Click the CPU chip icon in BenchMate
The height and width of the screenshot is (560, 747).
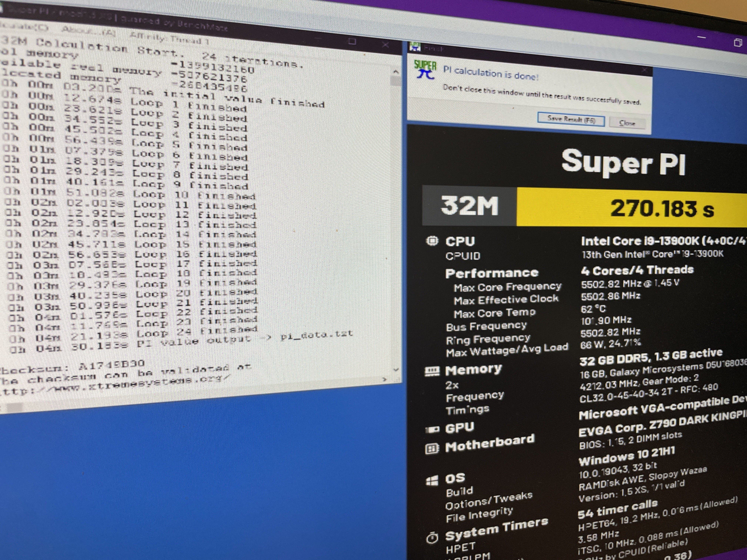432,241
